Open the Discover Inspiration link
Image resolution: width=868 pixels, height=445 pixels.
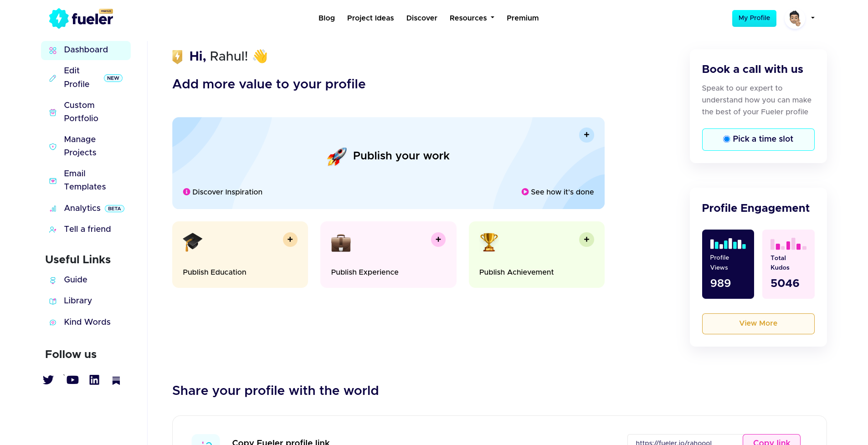coord(223,192)
